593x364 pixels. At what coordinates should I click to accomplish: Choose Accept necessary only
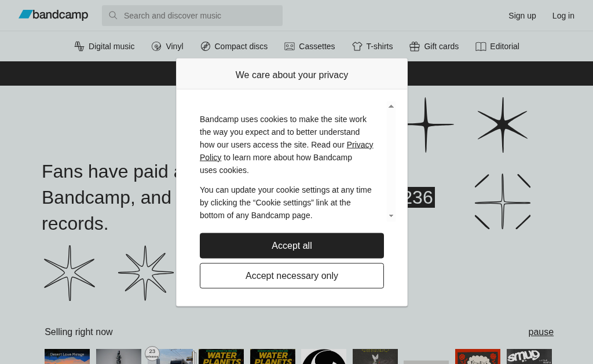(x=292, y=275)
